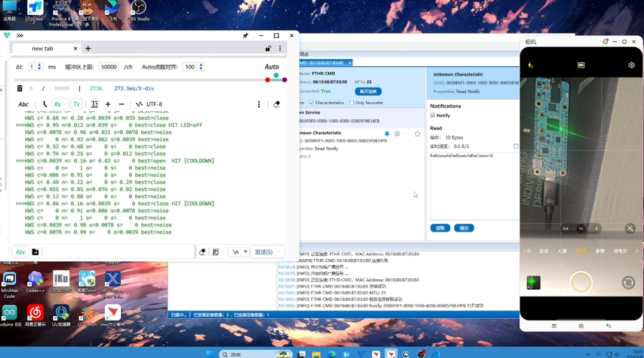
Task: Click the Abc text mode icon in the receive toolbar
Action: pos(23,104)
